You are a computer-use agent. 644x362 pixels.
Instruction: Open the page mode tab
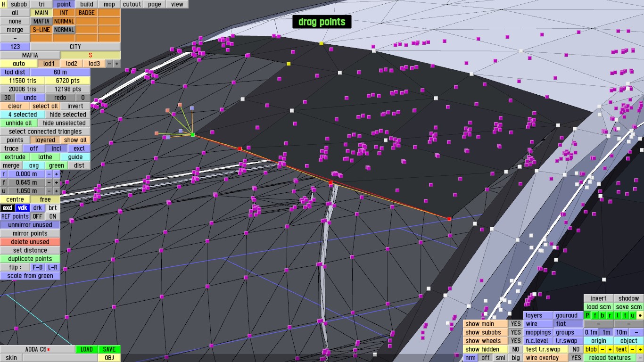[x=155, y=4]
